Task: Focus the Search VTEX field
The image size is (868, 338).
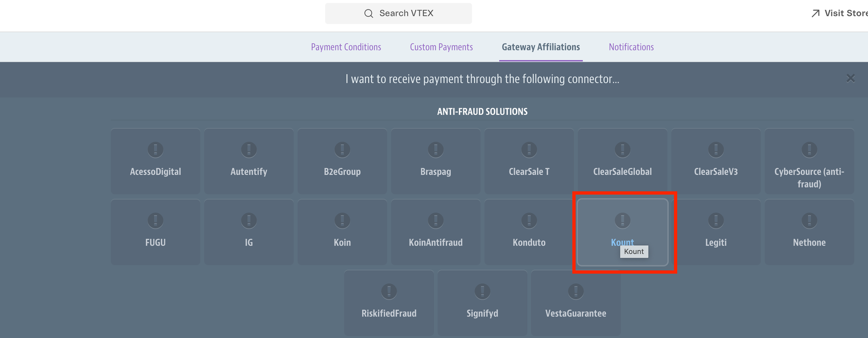Action: tap(398, 14)
